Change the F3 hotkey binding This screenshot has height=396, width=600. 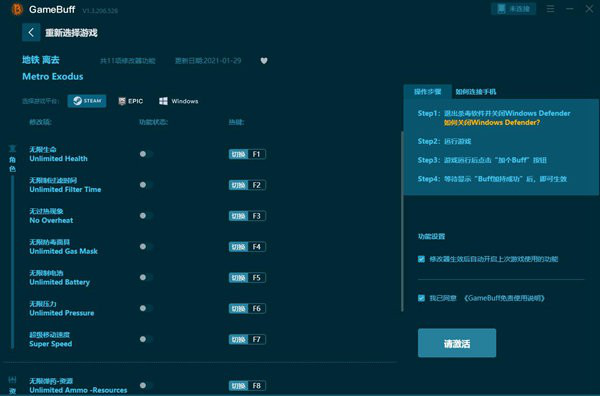(x=247, y=216)
